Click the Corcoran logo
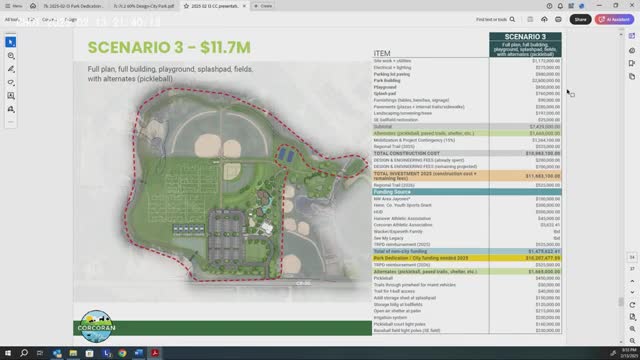 click(x=96, y=327)
